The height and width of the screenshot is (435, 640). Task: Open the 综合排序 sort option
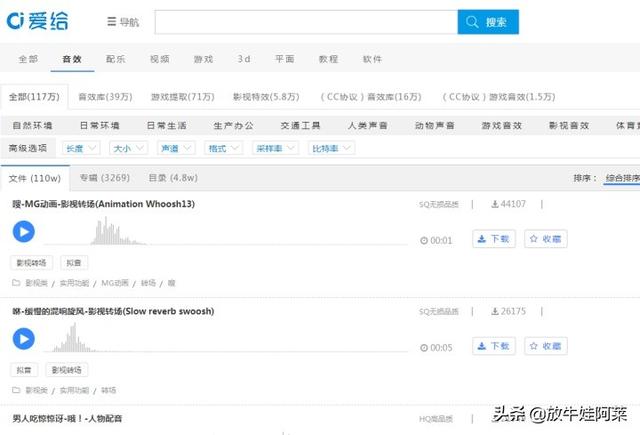click(x=620, y=179)
